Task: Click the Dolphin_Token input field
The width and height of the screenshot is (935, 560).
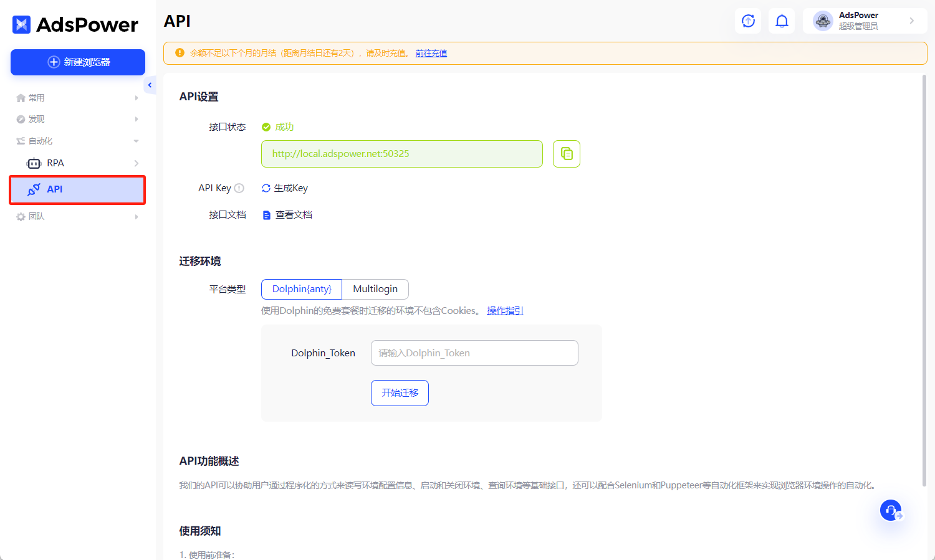Action: (474, 353)
